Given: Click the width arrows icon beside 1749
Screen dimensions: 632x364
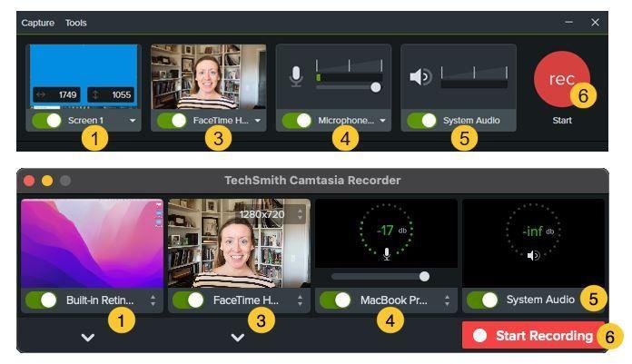Looking at the screenshot, I should (x=41, y=94).
